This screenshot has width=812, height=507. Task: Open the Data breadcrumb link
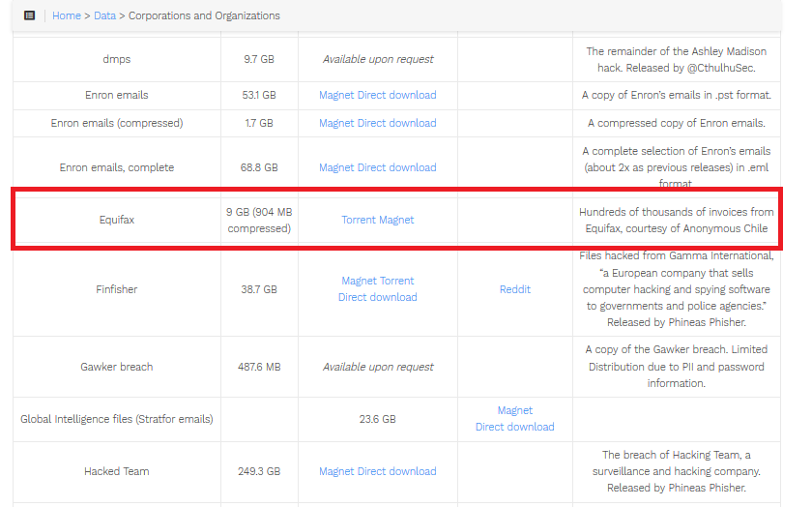[x=104, y=15]
